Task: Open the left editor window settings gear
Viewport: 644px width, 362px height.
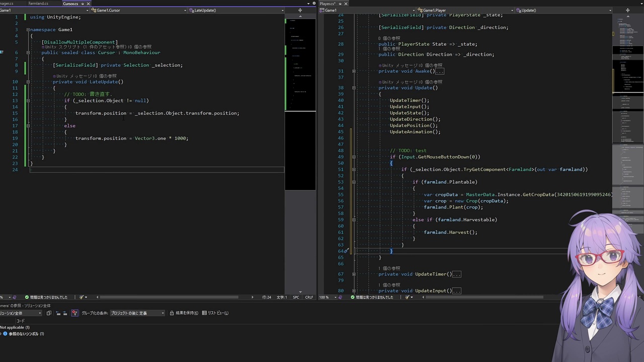Action: click(313, 4)
